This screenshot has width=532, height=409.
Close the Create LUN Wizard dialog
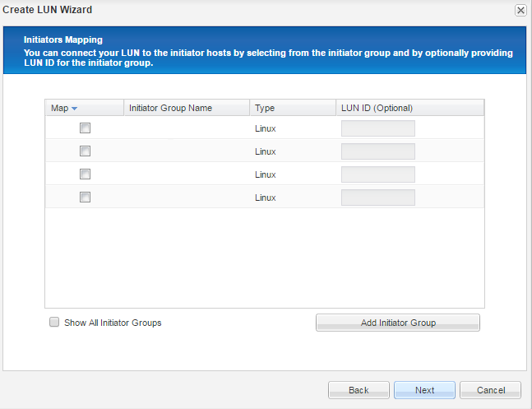520,10
